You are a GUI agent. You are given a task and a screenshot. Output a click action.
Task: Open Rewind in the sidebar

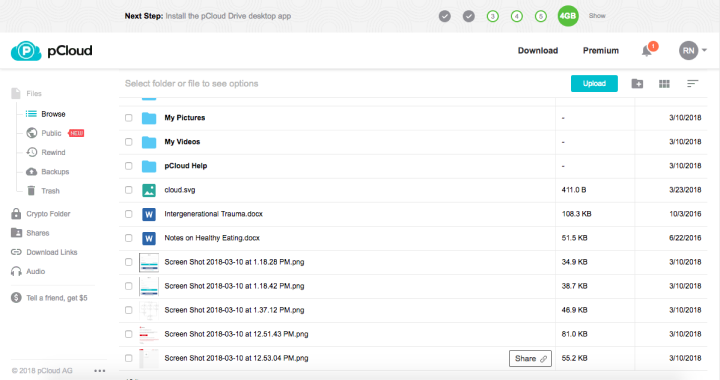[x=53, y=152]
